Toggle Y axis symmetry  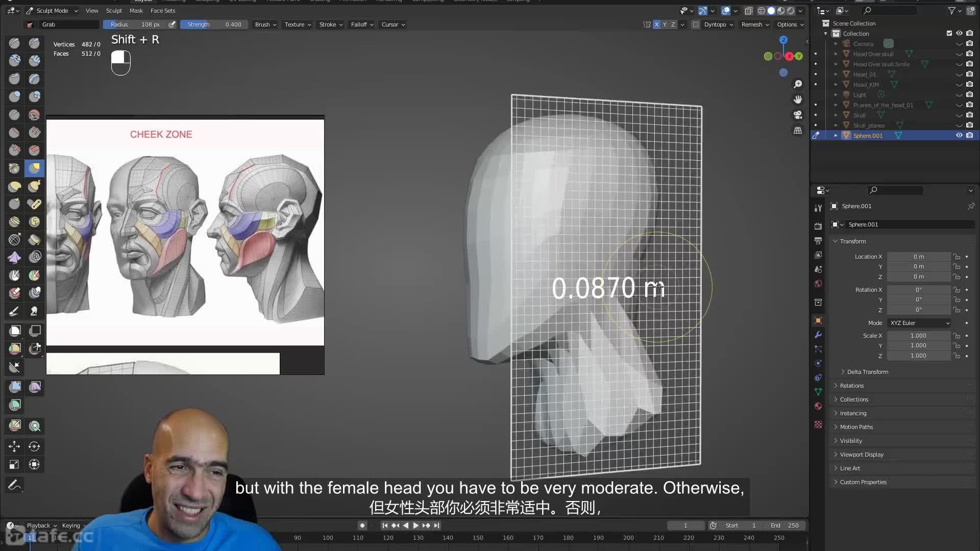(665, 24)
